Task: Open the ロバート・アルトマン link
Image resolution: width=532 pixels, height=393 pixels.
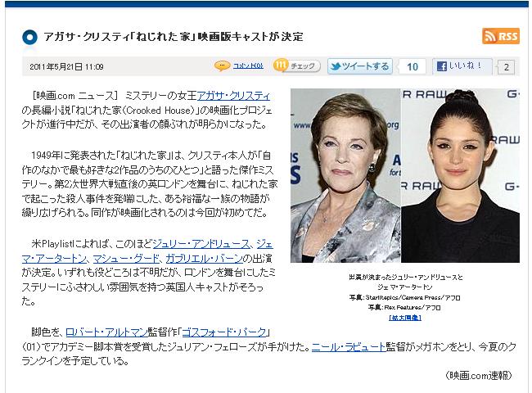Action: [x=106, y=332]
